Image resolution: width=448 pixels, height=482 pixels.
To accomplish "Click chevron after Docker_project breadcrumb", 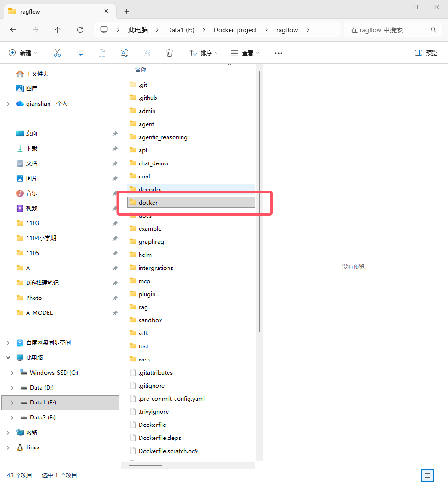I will click(x=266, y=30).
